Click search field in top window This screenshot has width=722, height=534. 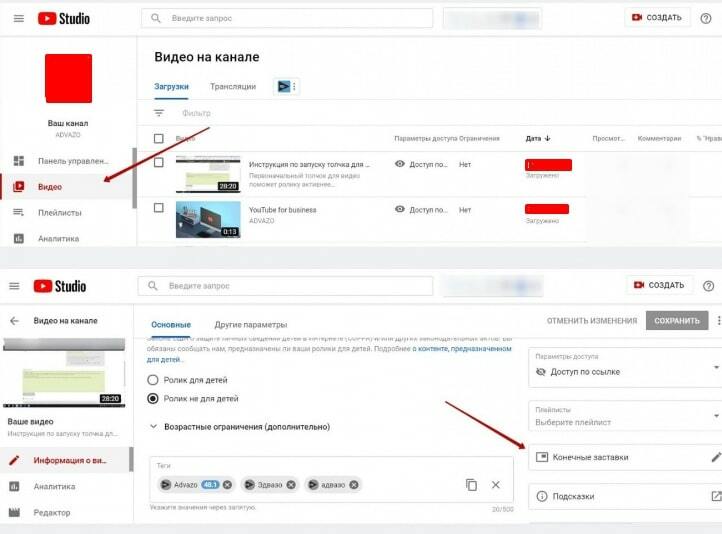pyautogui.click(x=287, y=18)
